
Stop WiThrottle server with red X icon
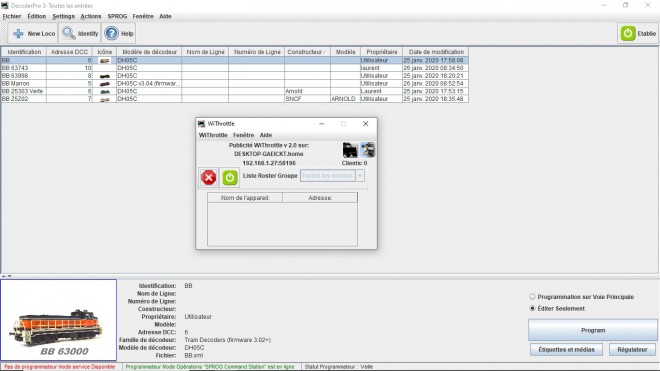tap(209, 177)
